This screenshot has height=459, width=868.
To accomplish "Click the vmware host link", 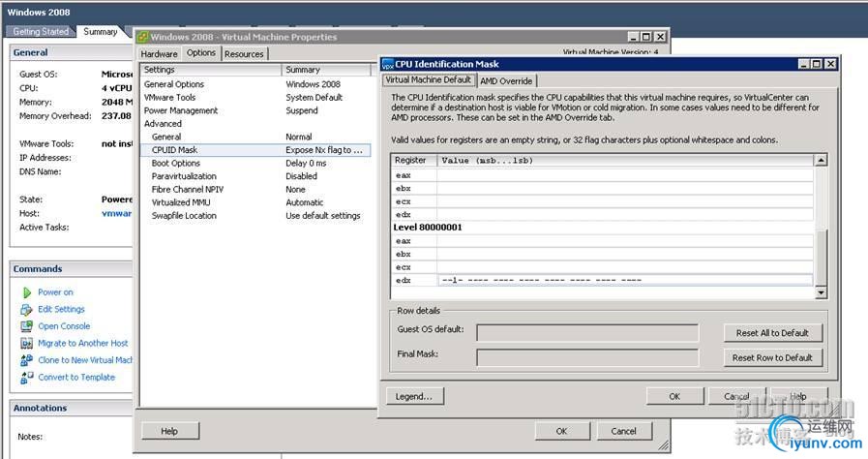I will (x=117, y=213).
